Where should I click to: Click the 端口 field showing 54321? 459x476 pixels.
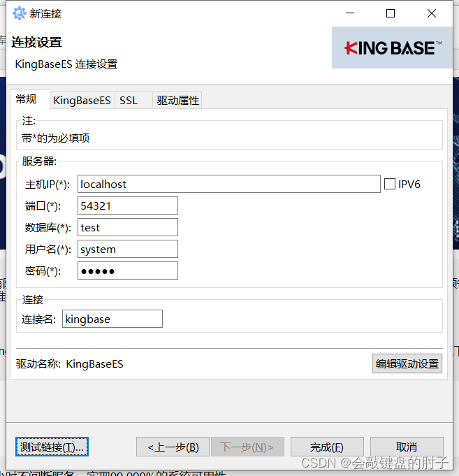[128, 205]
